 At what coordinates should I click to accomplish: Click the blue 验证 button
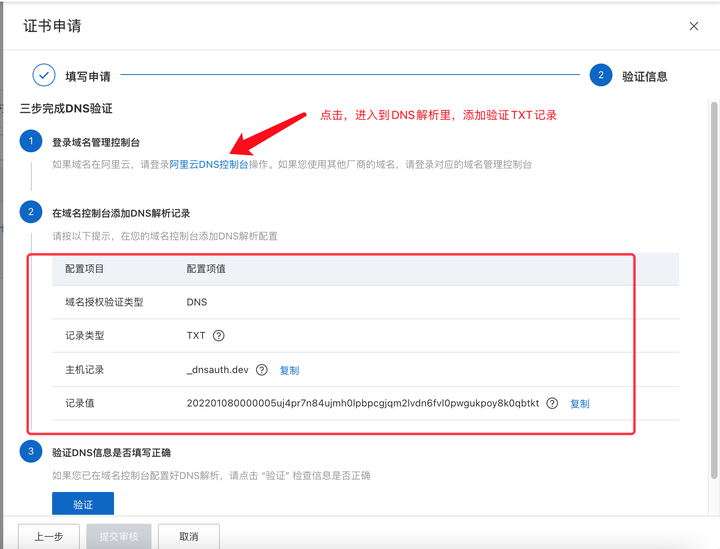click(83, 504)
